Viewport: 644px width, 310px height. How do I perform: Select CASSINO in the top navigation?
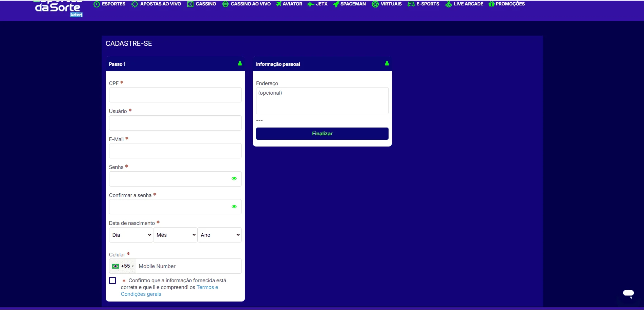pos(206,4)
